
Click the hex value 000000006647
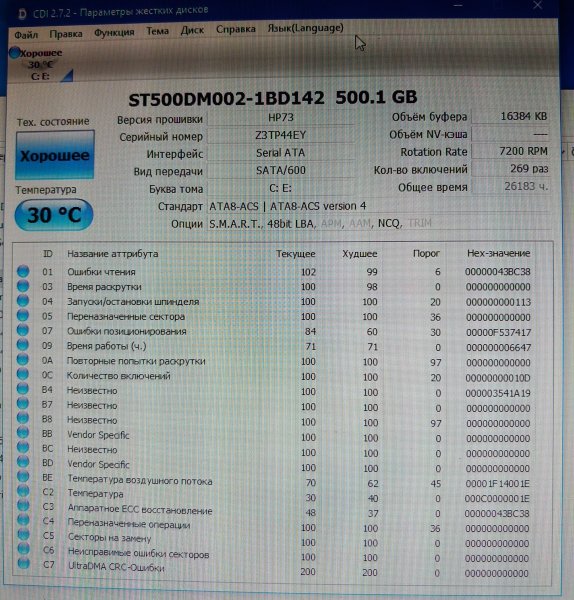coord(498,347)
